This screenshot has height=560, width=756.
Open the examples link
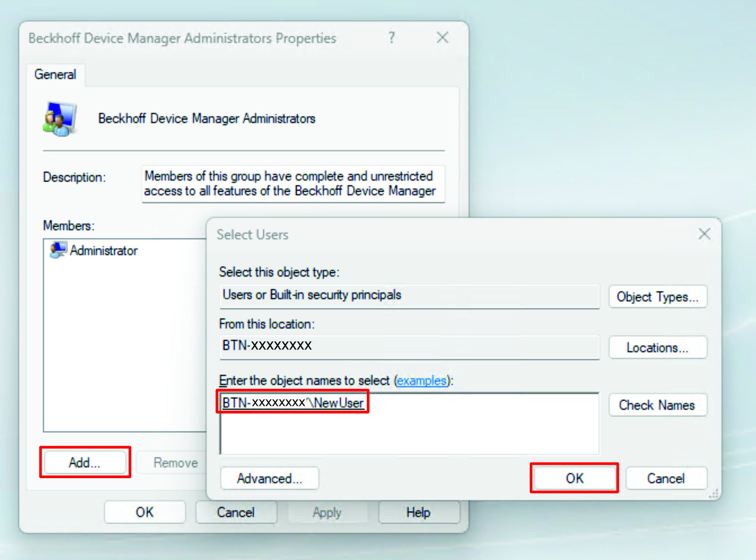pos(422,381)
